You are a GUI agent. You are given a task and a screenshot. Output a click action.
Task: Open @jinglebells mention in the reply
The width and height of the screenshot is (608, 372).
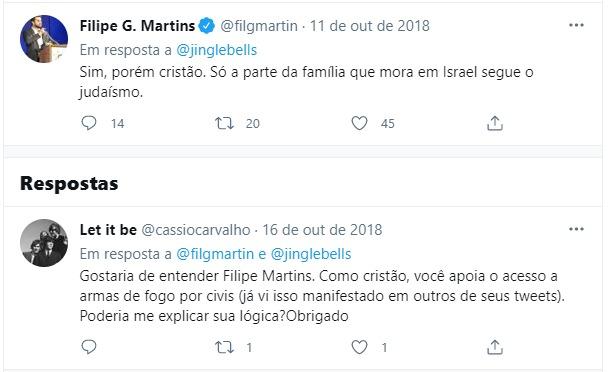tap(311, 254)
